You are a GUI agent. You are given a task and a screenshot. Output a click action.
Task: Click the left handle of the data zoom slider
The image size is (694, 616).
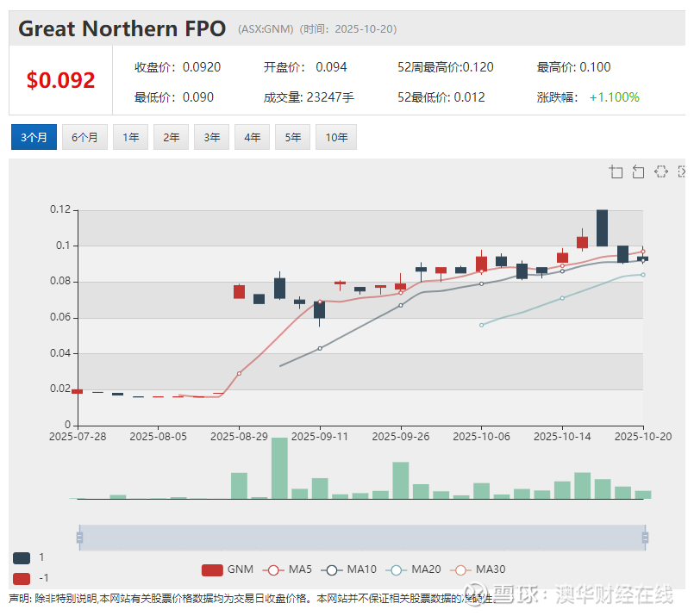pyautogui.click(x=79, y=538)
